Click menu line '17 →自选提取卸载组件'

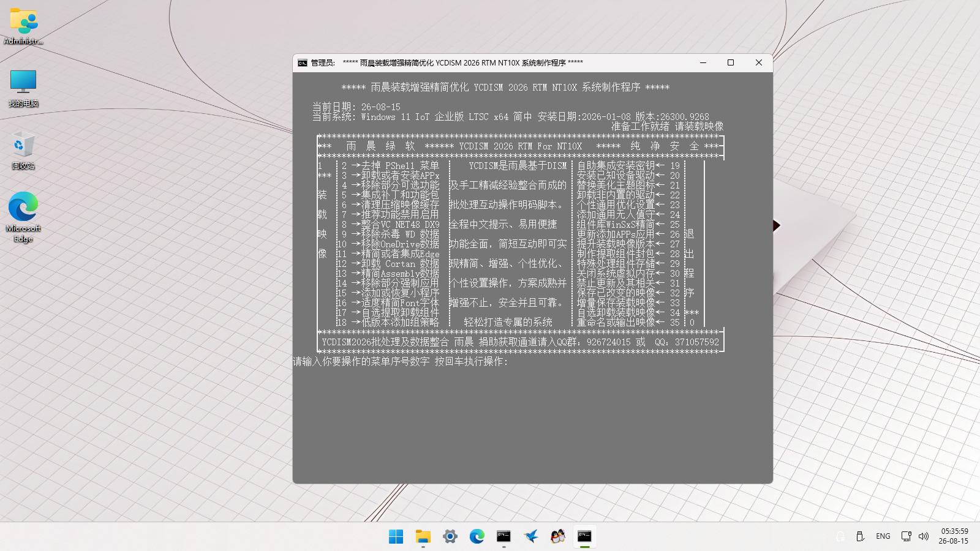[x=388, y=313]
